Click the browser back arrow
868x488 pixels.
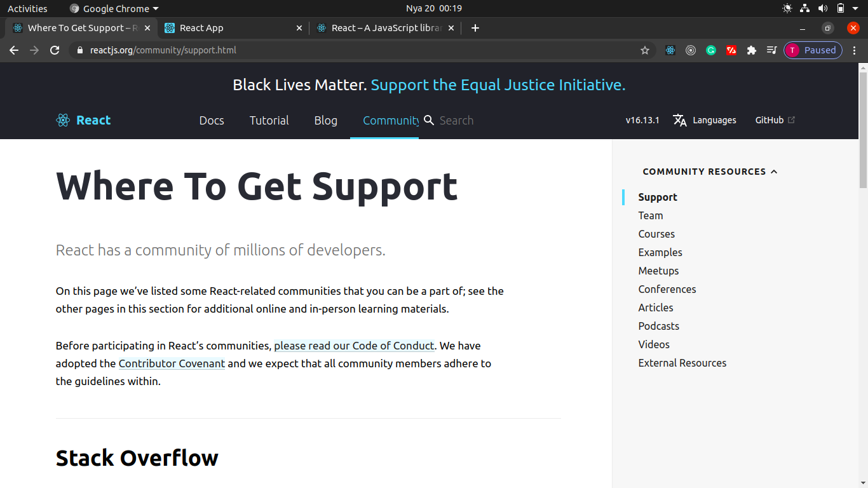point(14,50)
